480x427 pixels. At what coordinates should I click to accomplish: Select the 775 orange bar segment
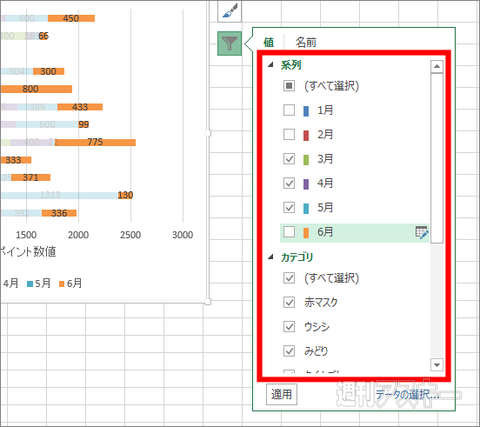pyautogui.click(x=95, y=142)
